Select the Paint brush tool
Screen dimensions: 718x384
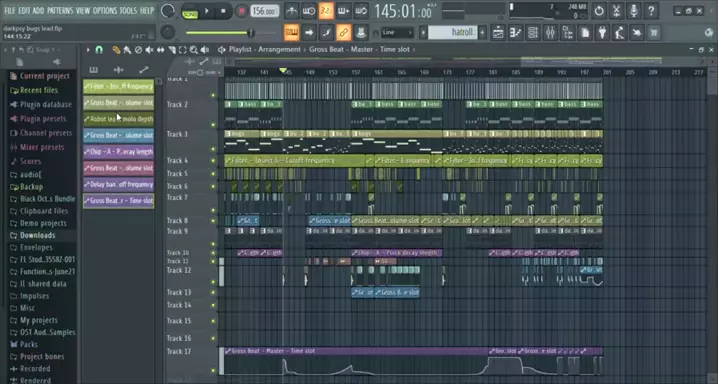[127, 50]
